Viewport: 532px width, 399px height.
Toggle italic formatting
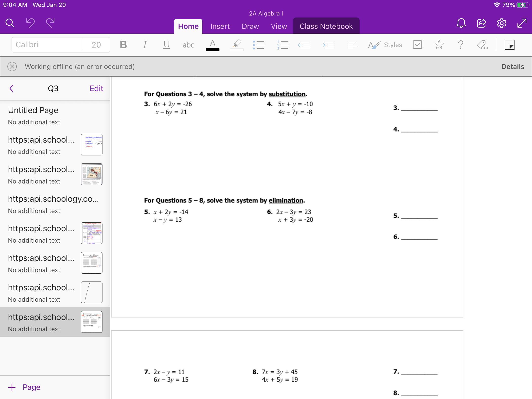tap(145, 45)
